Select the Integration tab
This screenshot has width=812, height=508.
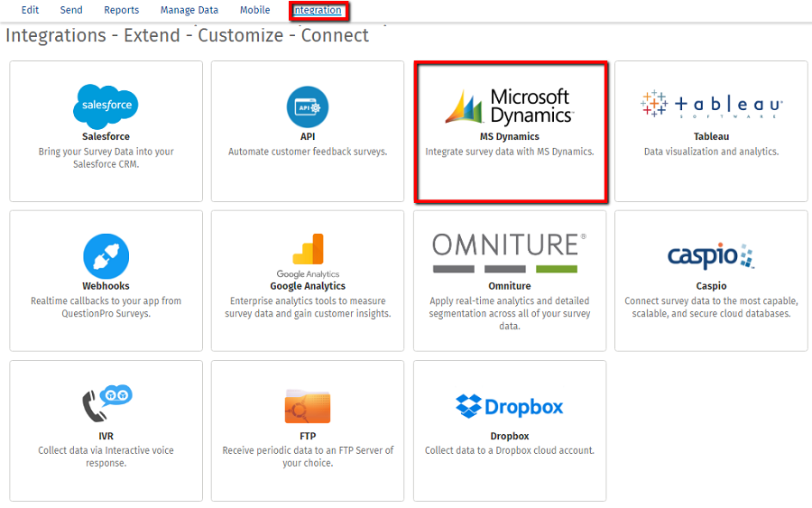coord(318,10)
